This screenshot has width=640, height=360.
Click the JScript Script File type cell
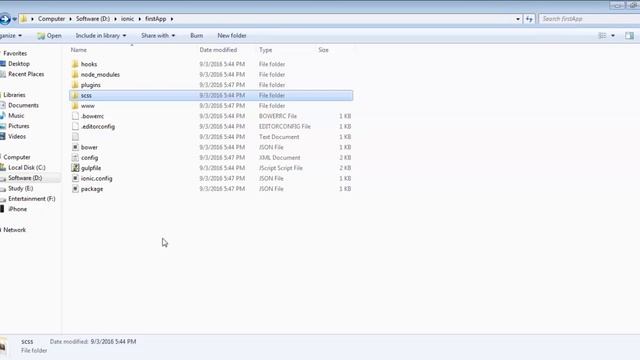[281, 168]
